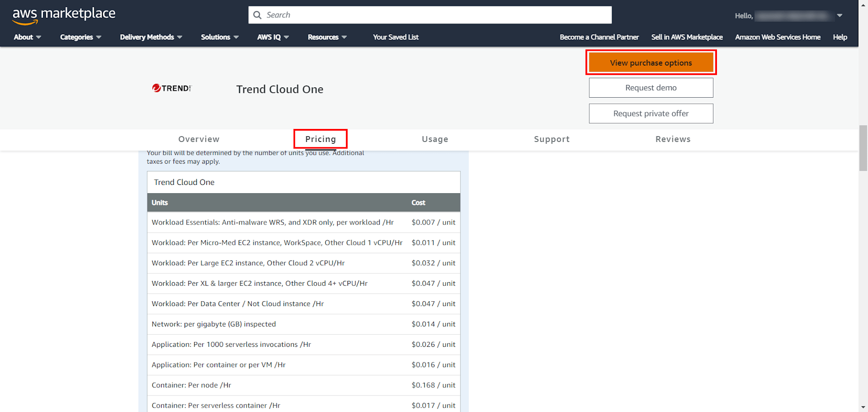The width and height of the screenshot is (868, 412).
Task: Open Your Saved List
Action: (396, 37)
